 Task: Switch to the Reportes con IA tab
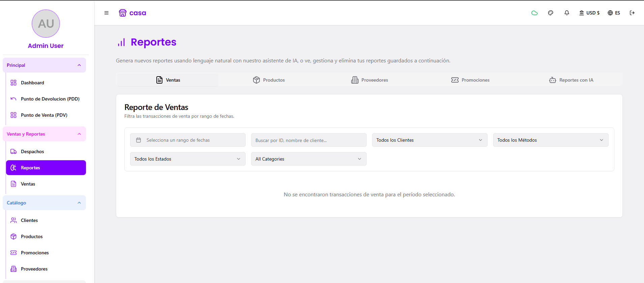pyautogui.click(x=571, y=80)
